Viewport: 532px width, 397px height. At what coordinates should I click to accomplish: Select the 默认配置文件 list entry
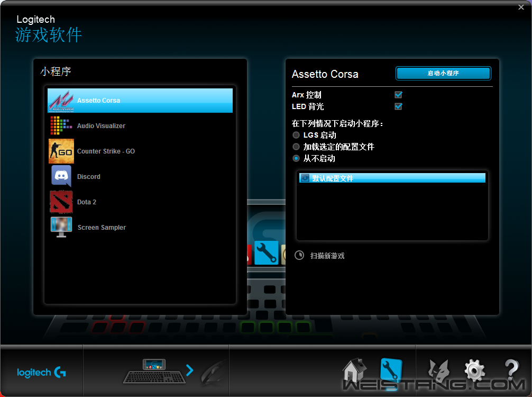tap(392, 178)
